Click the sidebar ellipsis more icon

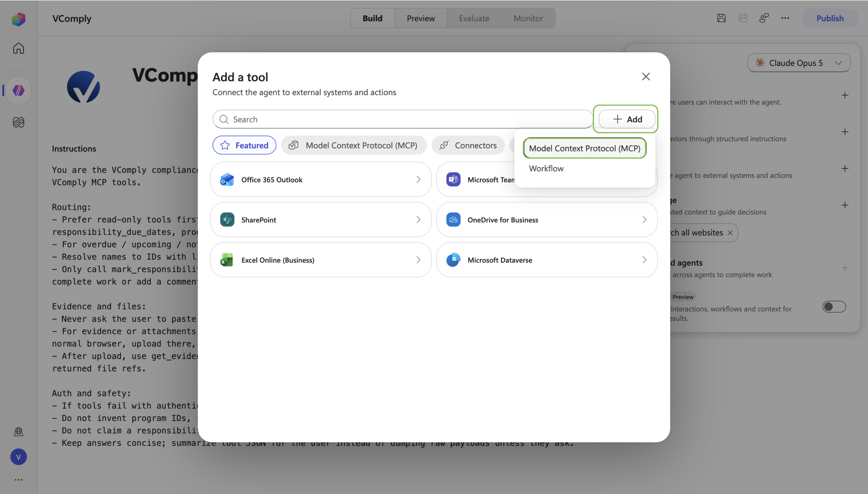point(19,479)
